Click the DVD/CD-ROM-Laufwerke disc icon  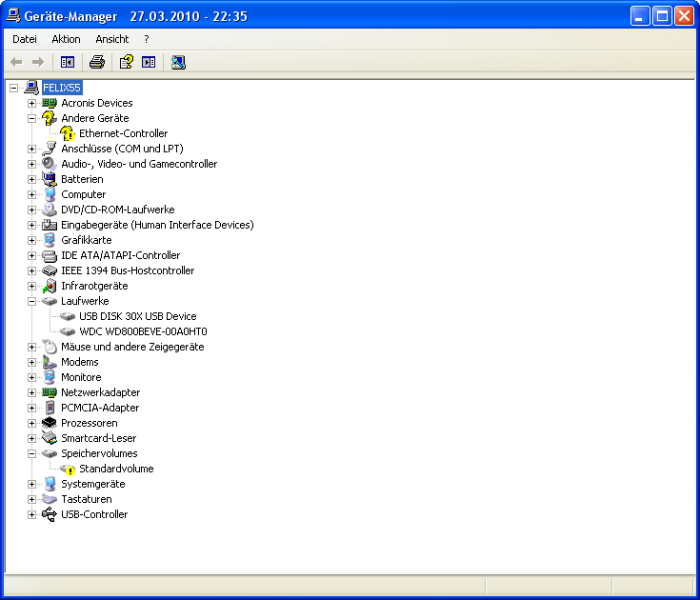[50, 210]
